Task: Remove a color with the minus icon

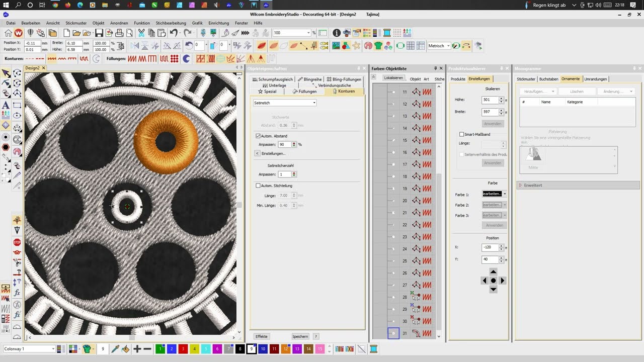Action: click(x=147, y=349)
